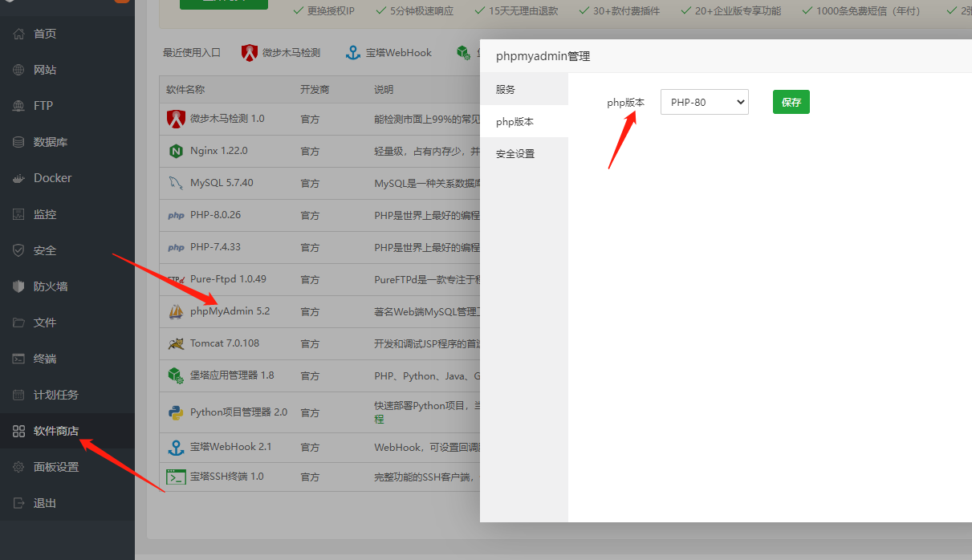Click the 面板设置 gear icon in sidebar
The image size is (972, 560).
18,467
